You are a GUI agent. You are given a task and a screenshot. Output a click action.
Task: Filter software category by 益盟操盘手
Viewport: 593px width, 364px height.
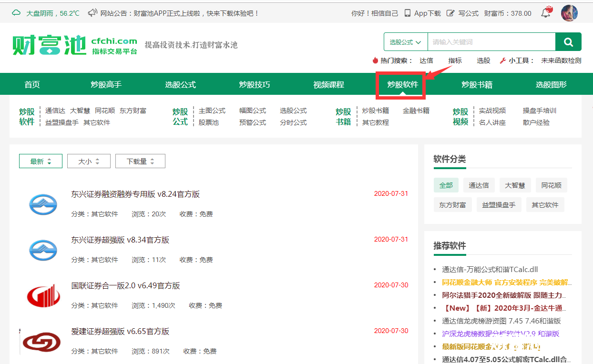click(x=499, y=205)
